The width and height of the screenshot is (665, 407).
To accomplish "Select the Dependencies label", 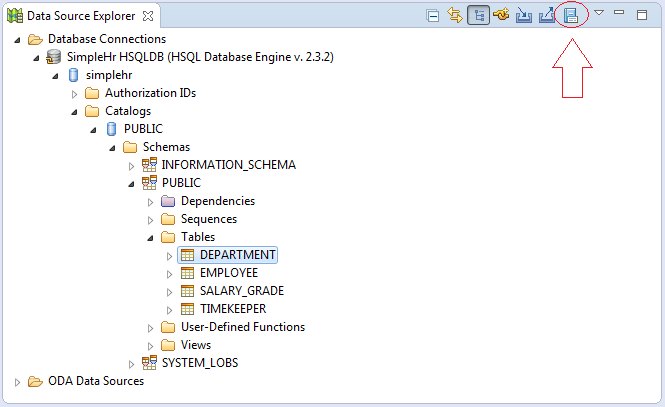I will click(x=218, y=201).
